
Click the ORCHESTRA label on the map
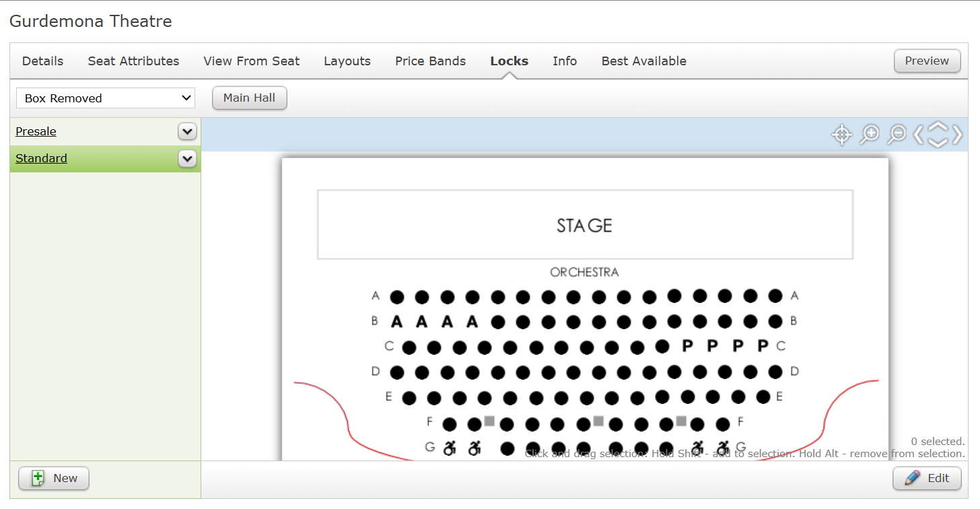584,272
